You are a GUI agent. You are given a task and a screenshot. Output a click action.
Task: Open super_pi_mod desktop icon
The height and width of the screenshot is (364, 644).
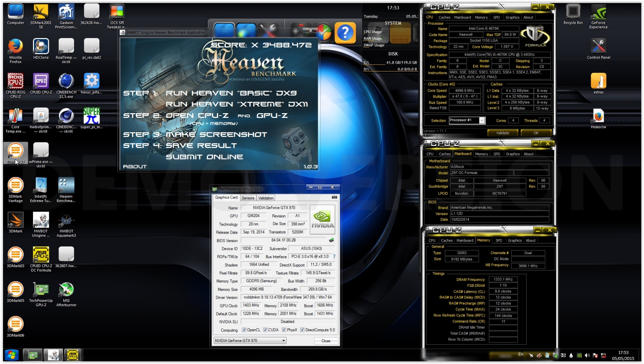(91, 118)
